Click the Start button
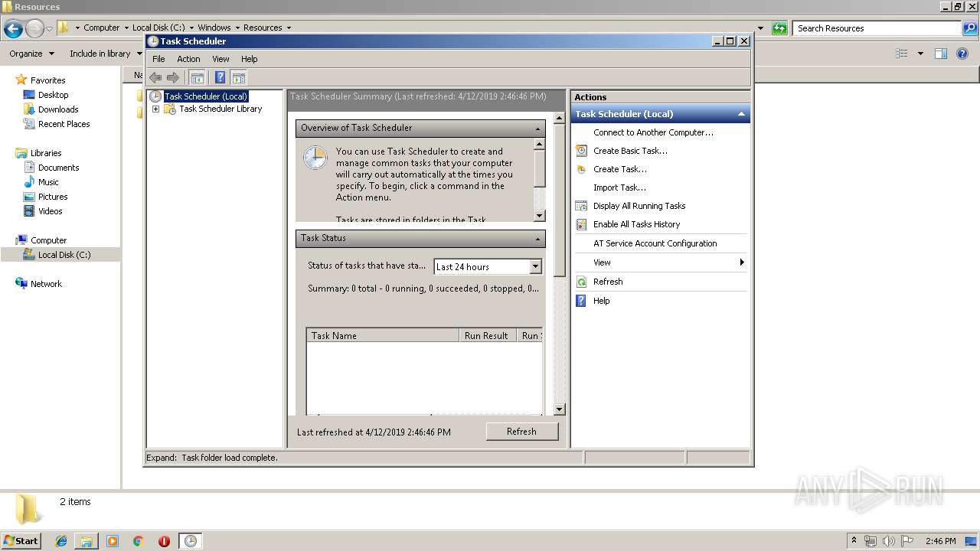Viewport: 980px width, 551px height. click(21, 540)
